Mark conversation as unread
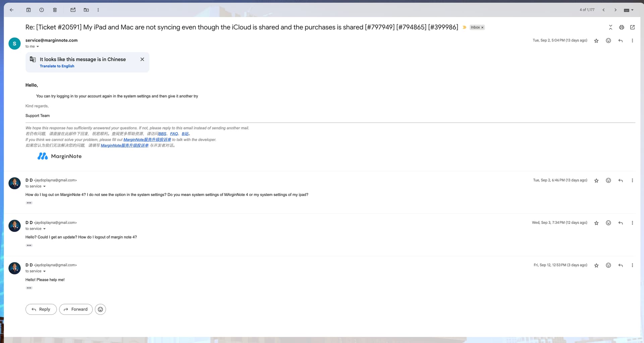The width and height of the screenshot is (644, 343). pos(73,10)
